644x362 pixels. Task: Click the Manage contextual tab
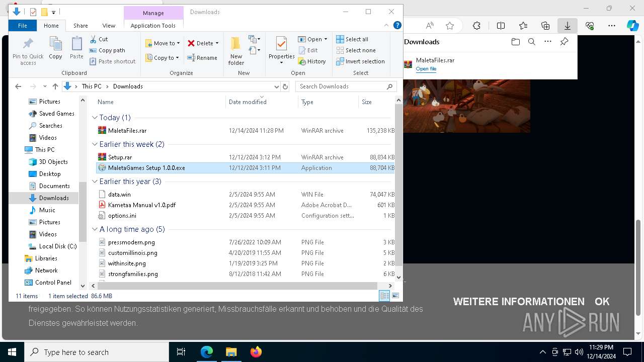tap(153, 13)
